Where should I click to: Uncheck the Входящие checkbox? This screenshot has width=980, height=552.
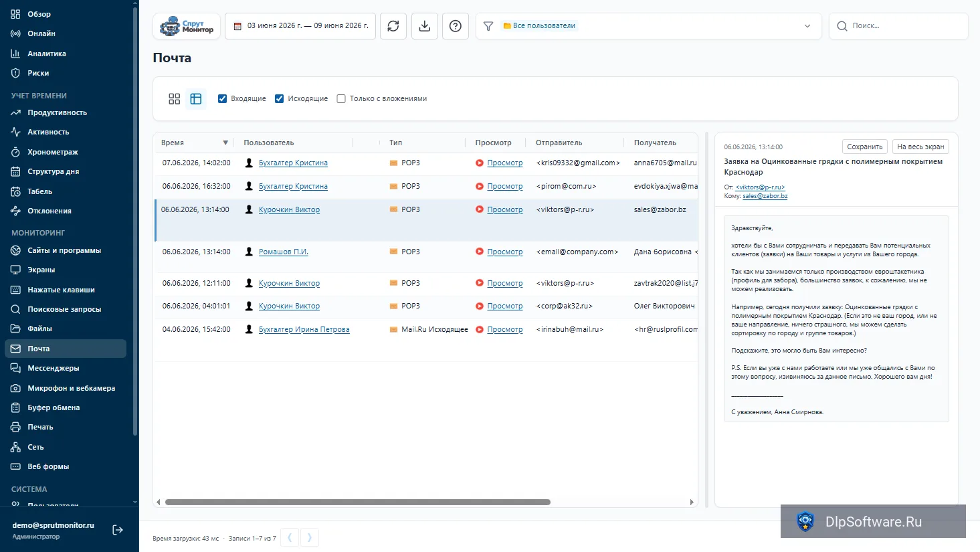click(x=223, y=99)
